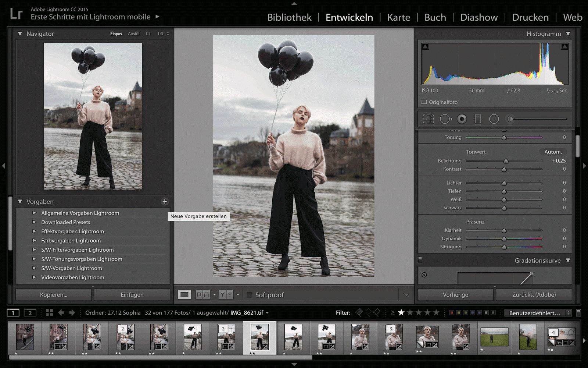Viewport: 588px width, 368px height.
Task: Select the radial filter tool
Action: (494, 119)
